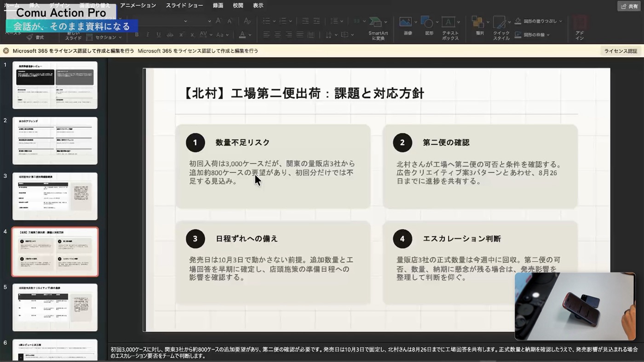Dismiss the license notification bar
The image size is (644, 362).
pos(6,51)
